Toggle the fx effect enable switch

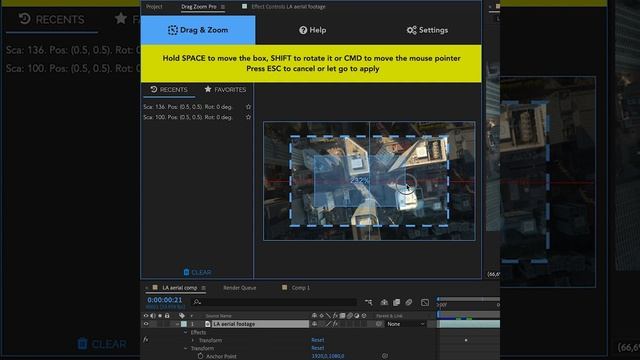(x=146, y=340)
